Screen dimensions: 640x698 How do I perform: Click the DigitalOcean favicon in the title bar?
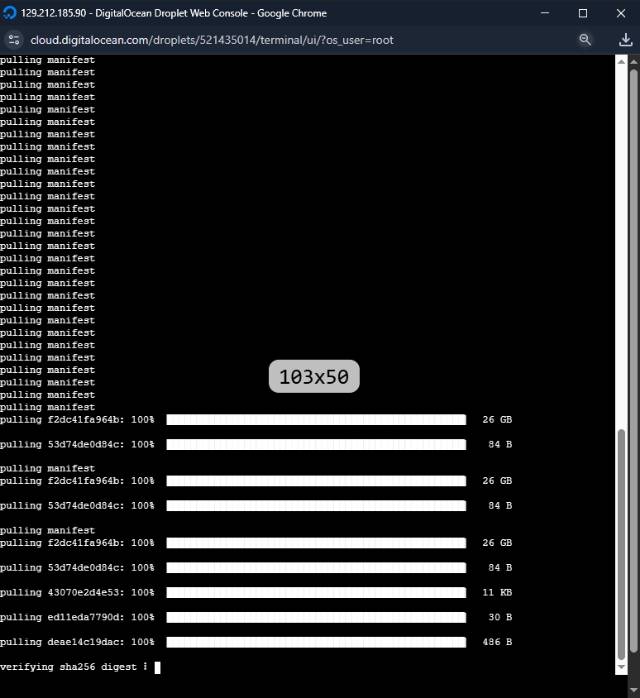tap(10, 13)
